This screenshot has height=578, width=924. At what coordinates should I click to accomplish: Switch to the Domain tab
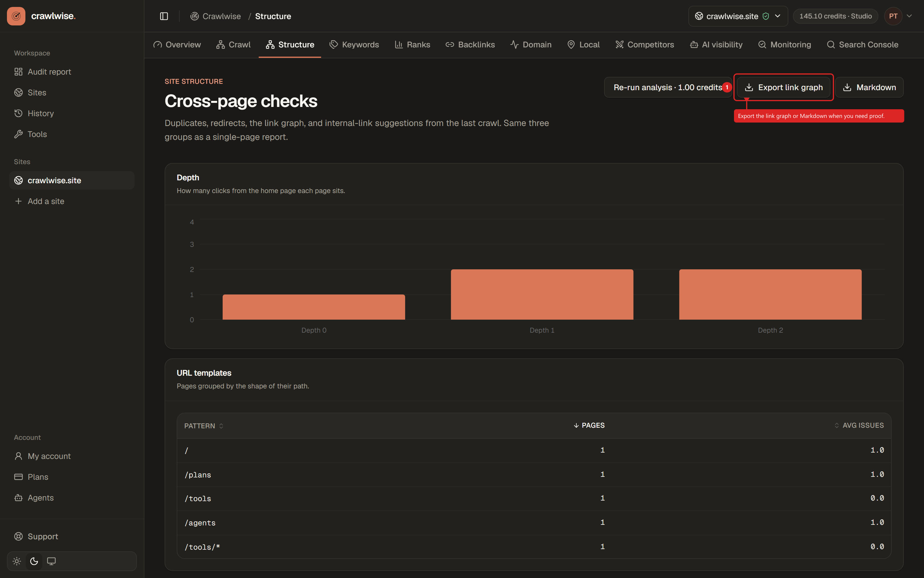tap(531, 45)
